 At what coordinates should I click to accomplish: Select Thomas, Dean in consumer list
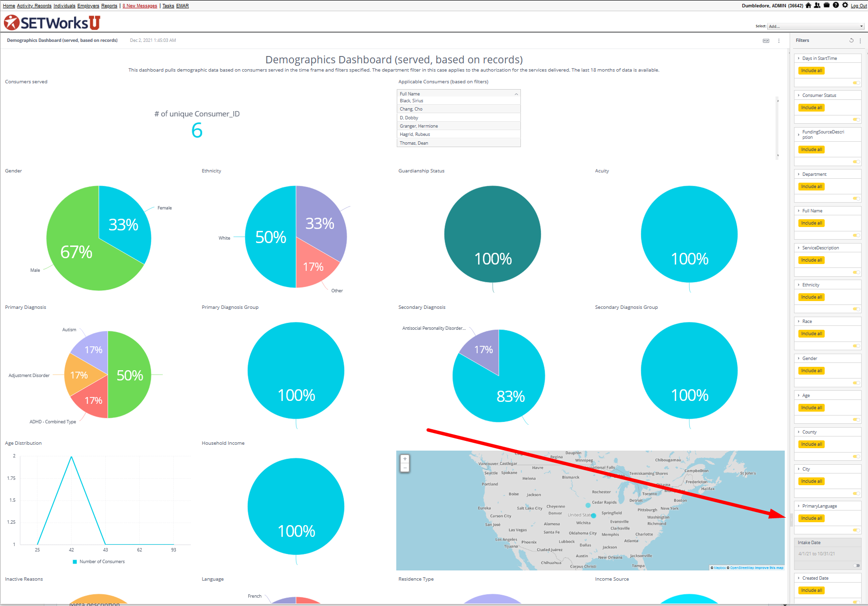click(x=459, y=143)
